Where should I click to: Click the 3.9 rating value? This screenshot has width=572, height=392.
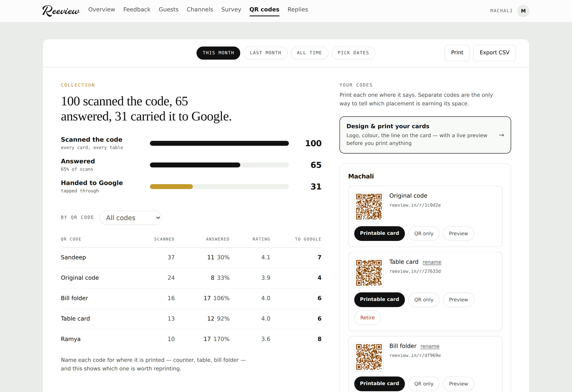point(266,278)
